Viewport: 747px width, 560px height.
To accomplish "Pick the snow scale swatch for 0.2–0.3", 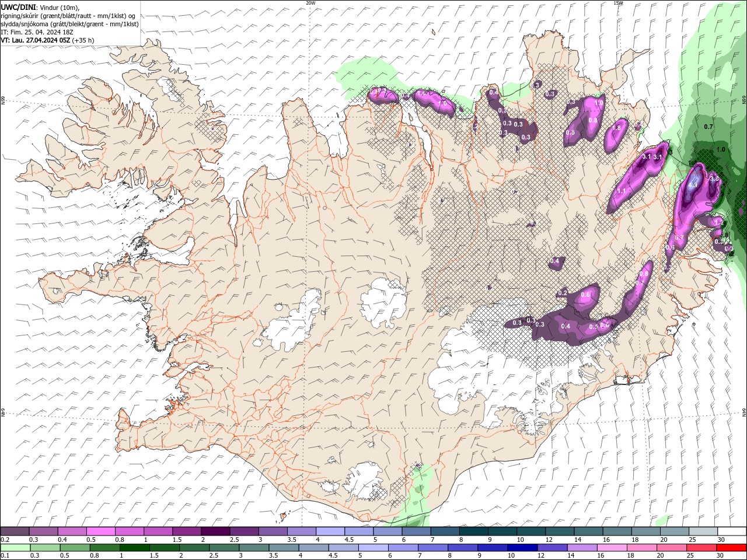I will pos(15,531).
